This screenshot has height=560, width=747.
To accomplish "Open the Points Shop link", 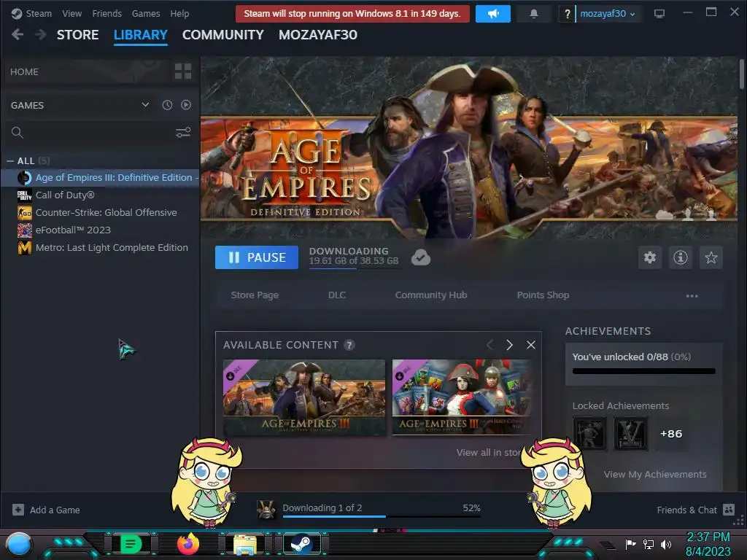I will (x=543, y=295).
